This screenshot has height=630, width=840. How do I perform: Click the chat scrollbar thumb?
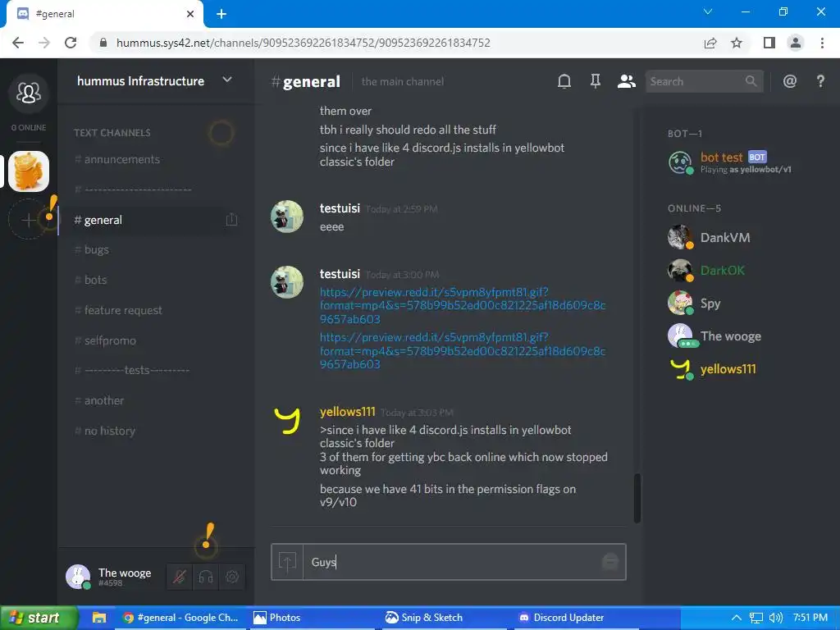coord(637,498)
